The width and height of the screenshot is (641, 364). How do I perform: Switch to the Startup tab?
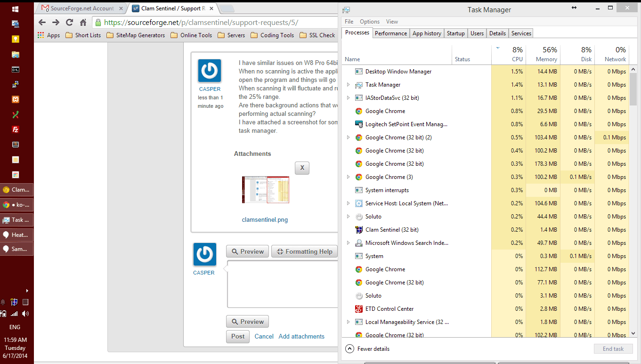pyautogui.click(x=455, y=33)
